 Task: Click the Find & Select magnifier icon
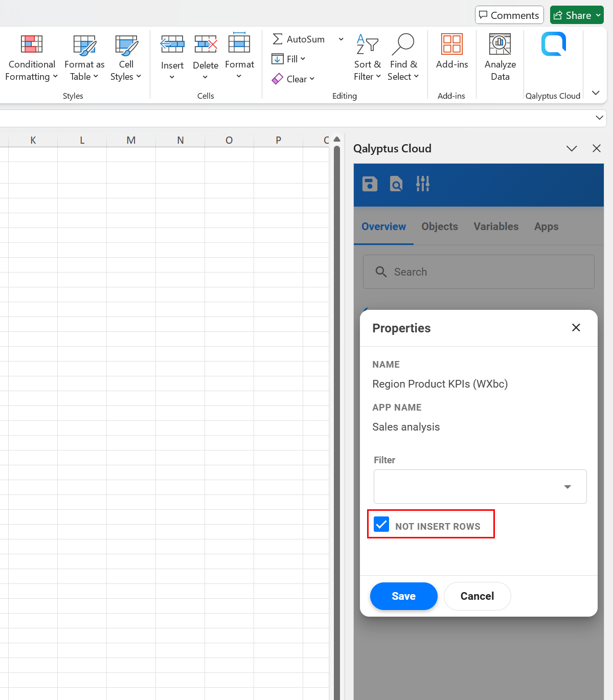403,45
